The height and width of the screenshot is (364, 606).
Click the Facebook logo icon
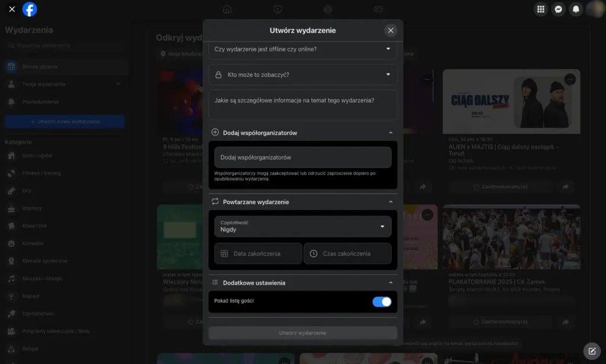[x=30, y=9]
